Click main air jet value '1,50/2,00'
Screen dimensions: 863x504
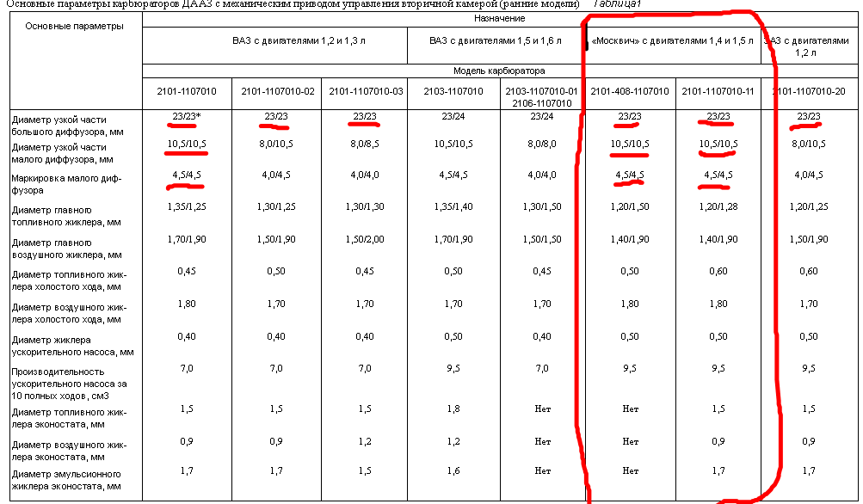tap(365, 239)
